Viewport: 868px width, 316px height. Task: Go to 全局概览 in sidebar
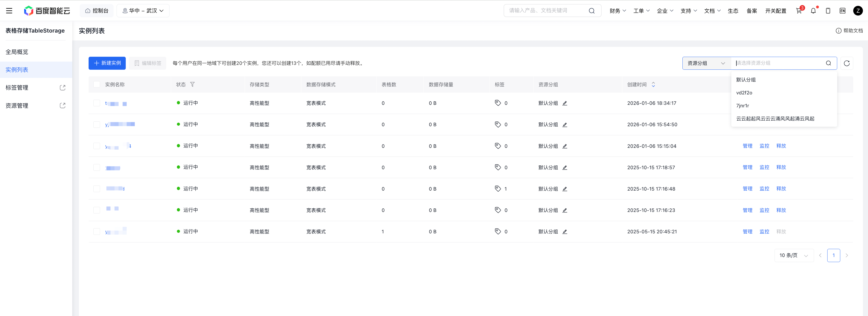click(x=17, y=52)
